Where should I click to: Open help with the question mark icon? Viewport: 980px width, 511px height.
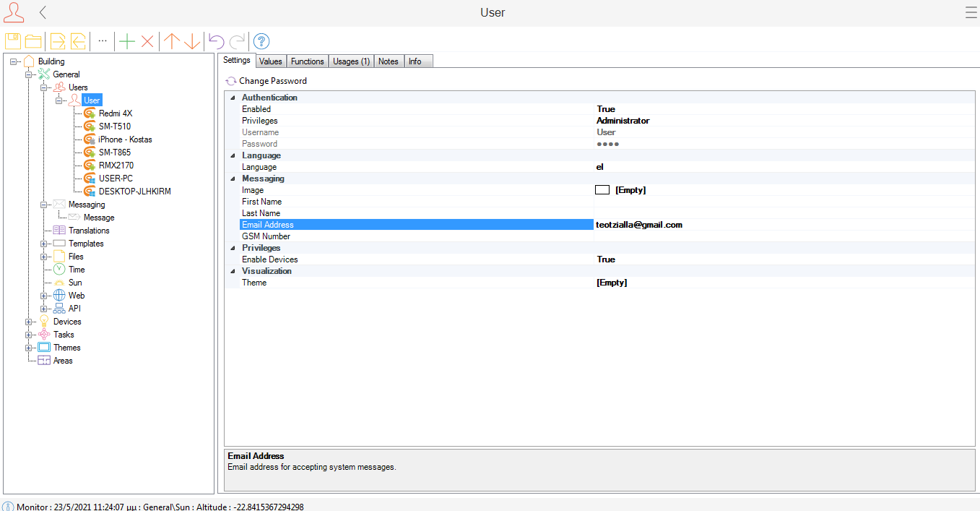point(261,41)
